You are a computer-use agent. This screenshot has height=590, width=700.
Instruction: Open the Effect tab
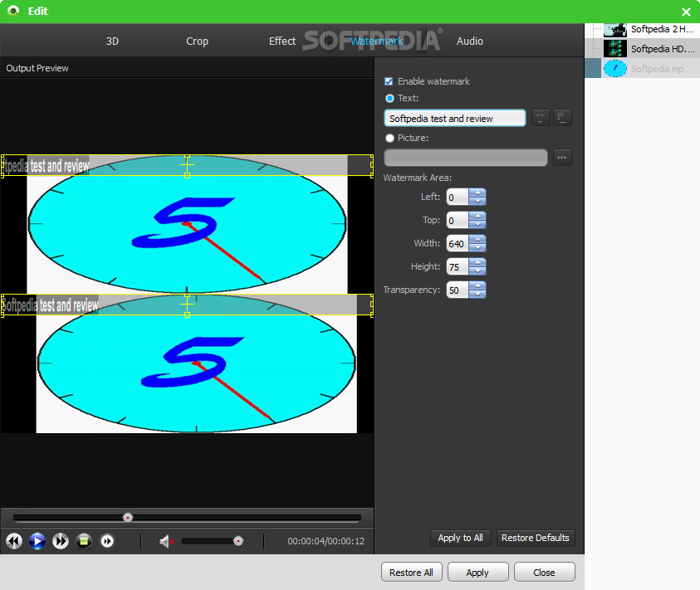(x=282, y=41)
